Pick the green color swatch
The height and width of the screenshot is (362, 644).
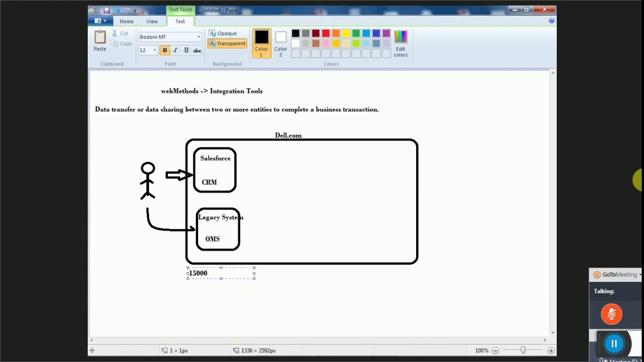click(356, 34)
